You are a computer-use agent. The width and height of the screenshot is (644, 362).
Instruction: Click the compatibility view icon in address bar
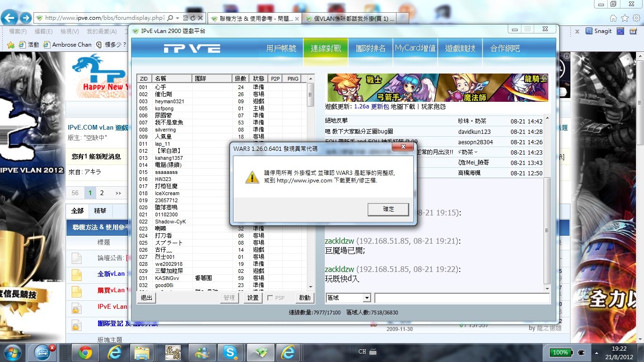click(x=186, y=18)
